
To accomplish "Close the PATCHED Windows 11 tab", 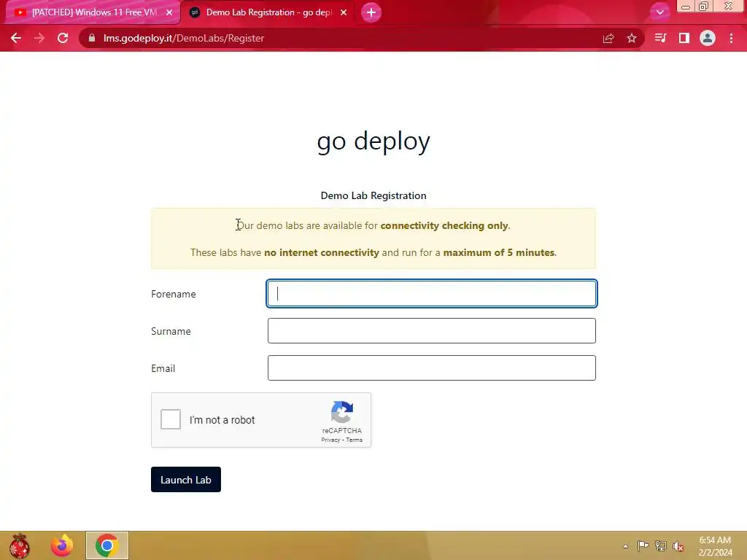I will point(169,12).
